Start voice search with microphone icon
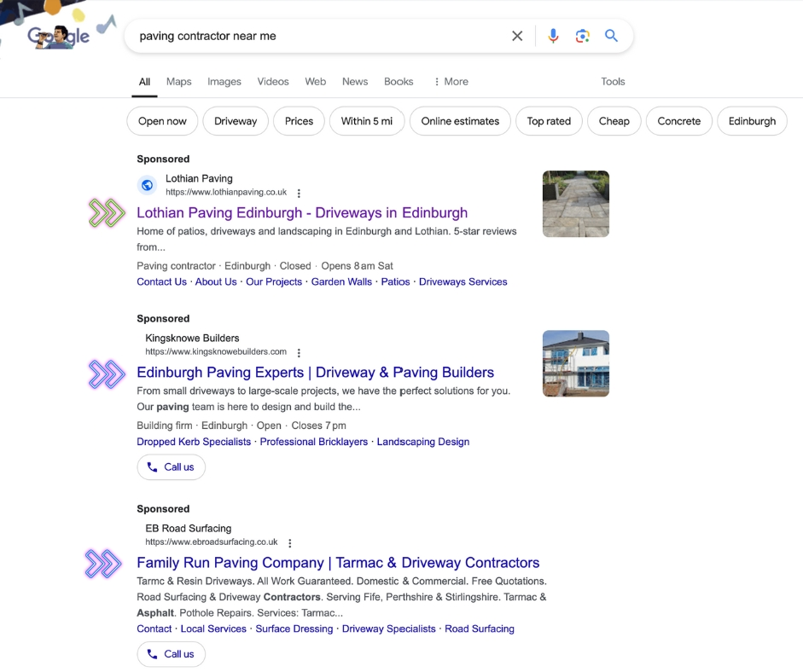This screenshot has width=803, height=672. pos(553,36)
